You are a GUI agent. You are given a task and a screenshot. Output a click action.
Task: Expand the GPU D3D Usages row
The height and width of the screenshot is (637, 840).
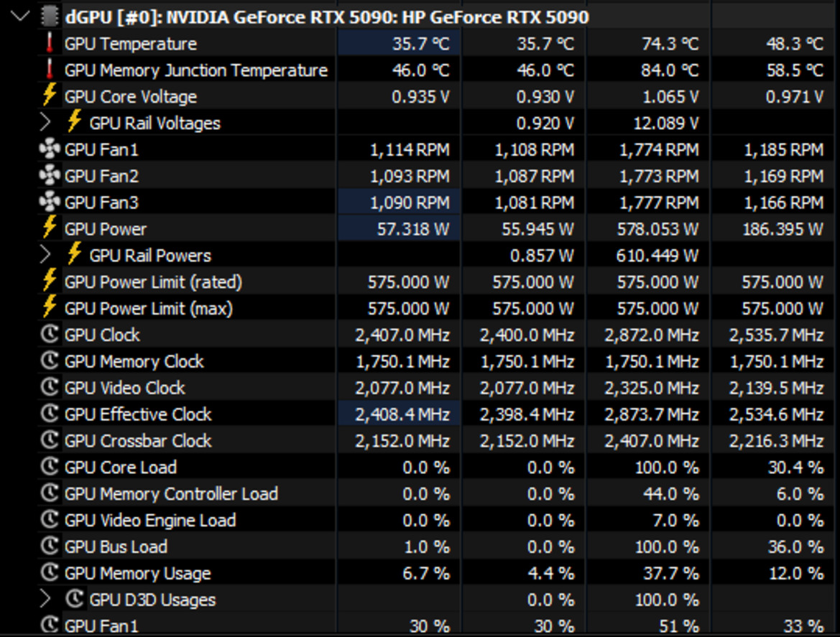pos(45,598)
